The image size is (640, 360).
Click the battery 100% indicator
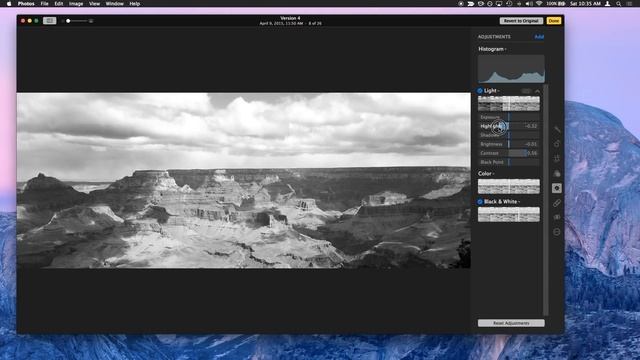[x=556, y=4]
